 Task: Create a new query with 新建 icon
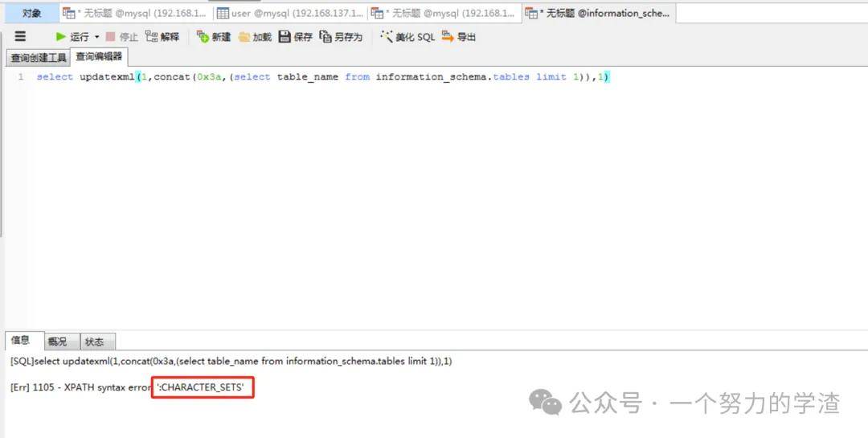tap(203, 36)
